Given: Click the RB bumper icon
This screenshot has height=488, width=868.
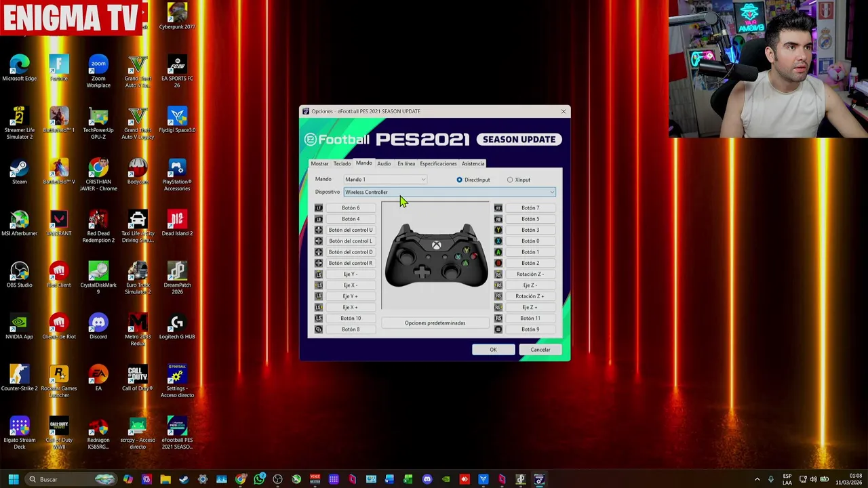Looking at the screenshot, I should (x=498, y=219).
